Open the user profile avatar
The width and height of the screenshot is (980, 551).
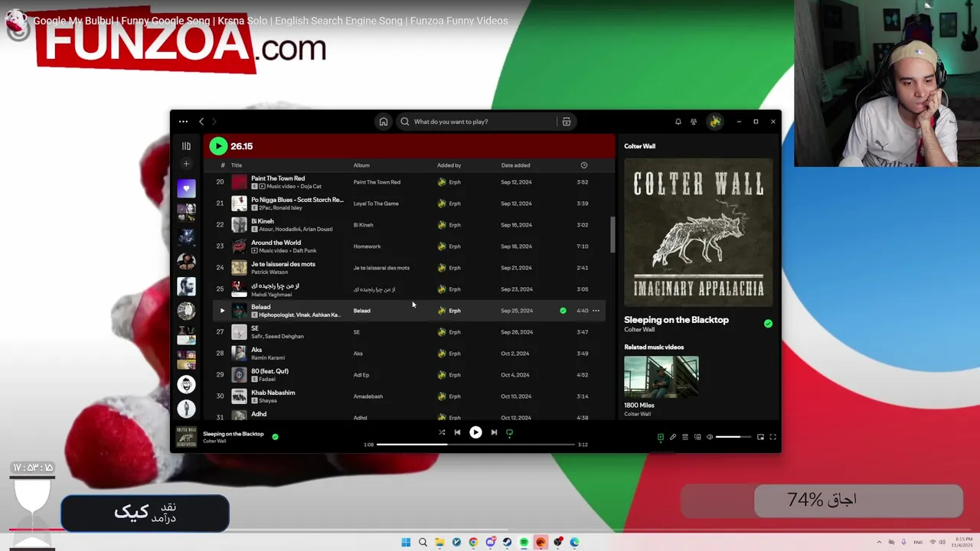715,122
